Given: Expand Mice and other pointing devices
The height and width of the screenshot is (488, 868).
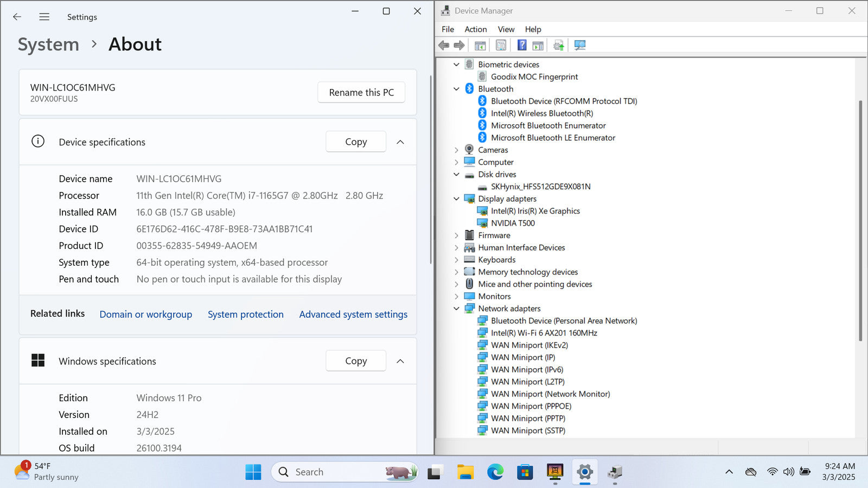Looking at the screenshot, I should pos(456,284).
